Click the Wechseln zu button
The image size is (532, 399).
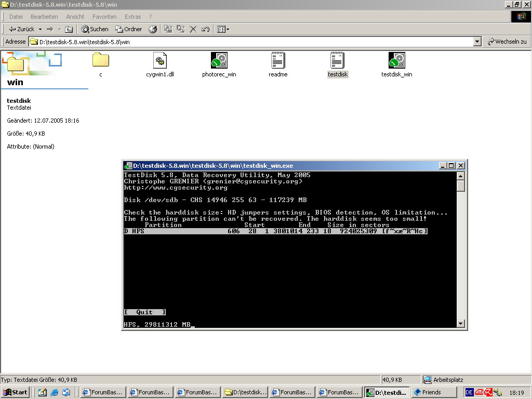[x=507, y=42]
